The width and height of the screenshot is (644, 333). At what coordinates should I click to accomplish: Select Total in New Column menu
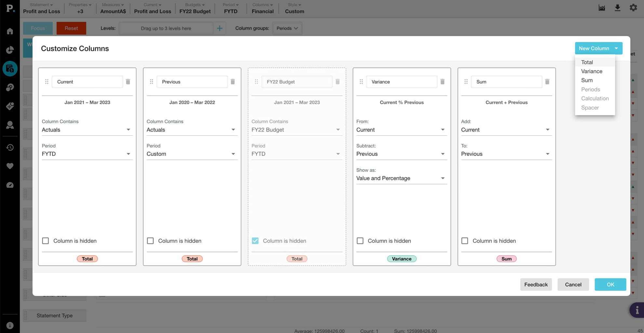[587, 62]
